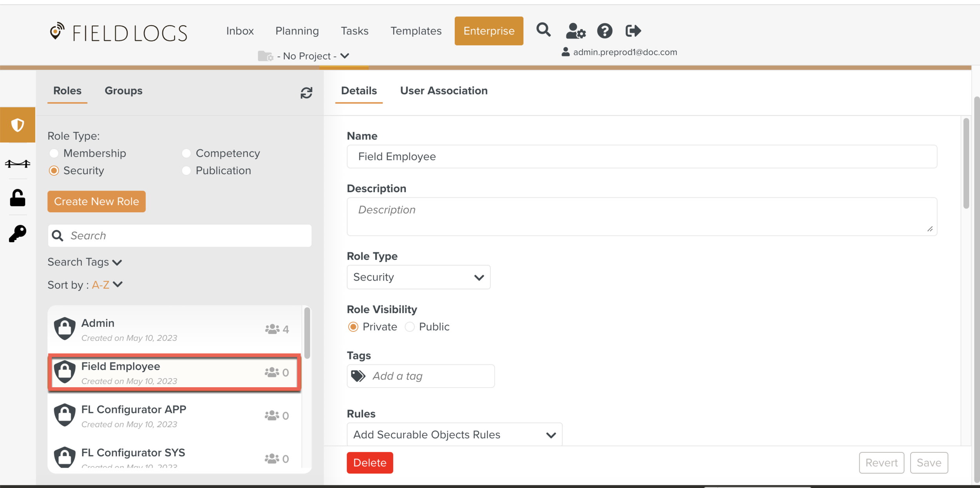Click the roles list scrollbar
The height and width of the screenshot is (488, 980).
pyautogui.click(x=307, y=333)
